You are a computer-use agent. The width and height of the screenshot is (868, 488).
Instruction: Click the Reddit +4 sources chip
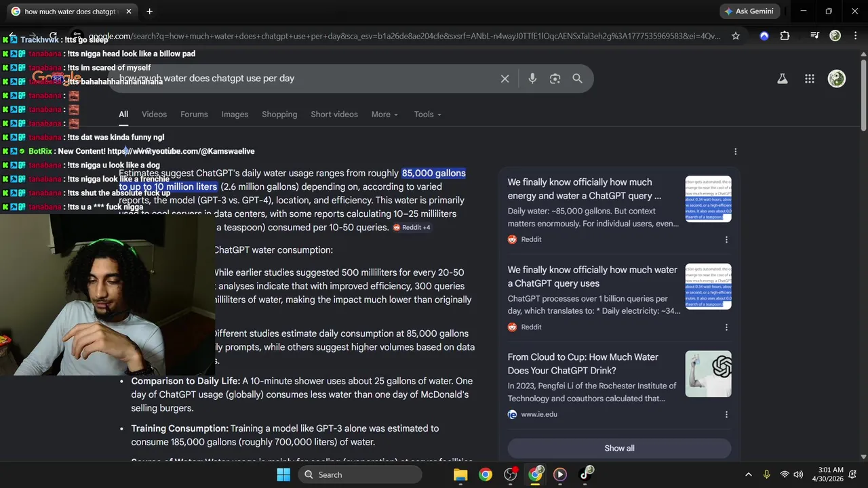click(412, 228)
